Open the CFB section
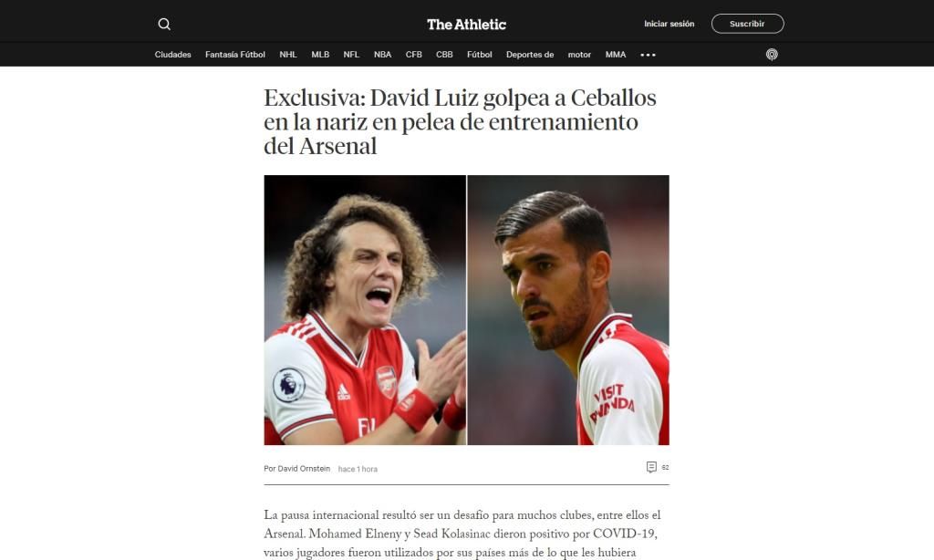The width and height of the screenshot is (934, 560). point(413,54)
